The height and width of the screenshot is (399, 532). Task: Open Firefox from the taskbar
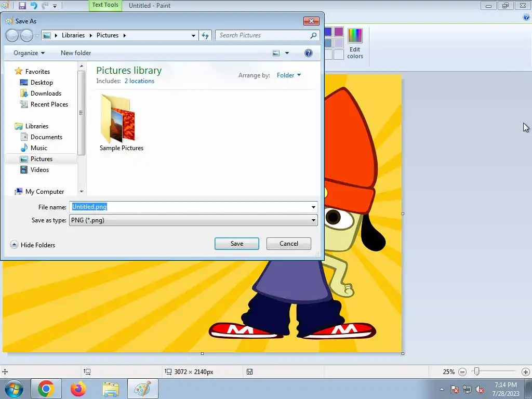click(x=78, y=389)
